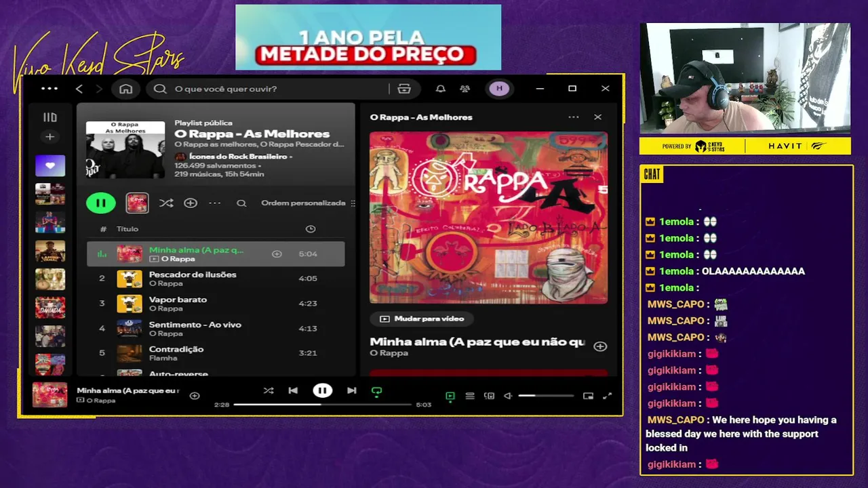The image size is (868, 488).
Task: Play the track 'Contradição'
Action: pyautogui.click(x=216, y=353)
